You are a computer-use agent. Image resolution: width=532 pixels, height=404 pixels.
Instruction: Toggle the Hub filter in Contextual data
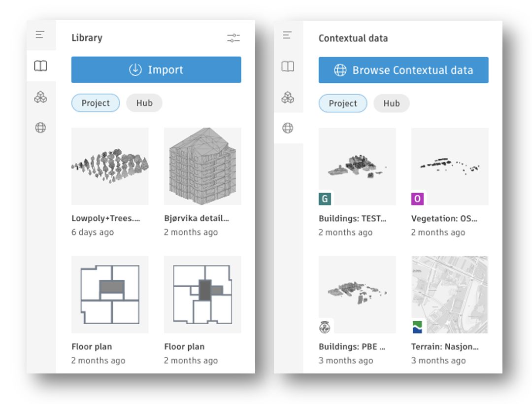click(392, 103)
